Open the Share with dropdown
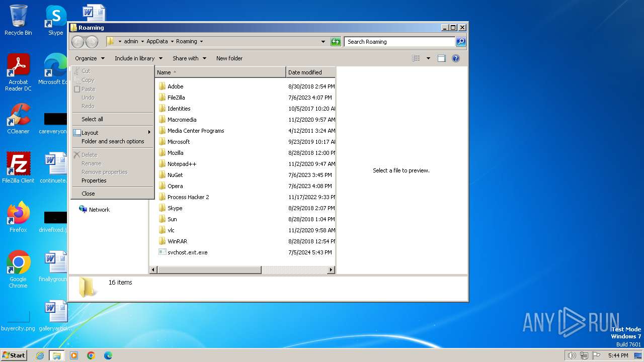 [x=189, y=58]
